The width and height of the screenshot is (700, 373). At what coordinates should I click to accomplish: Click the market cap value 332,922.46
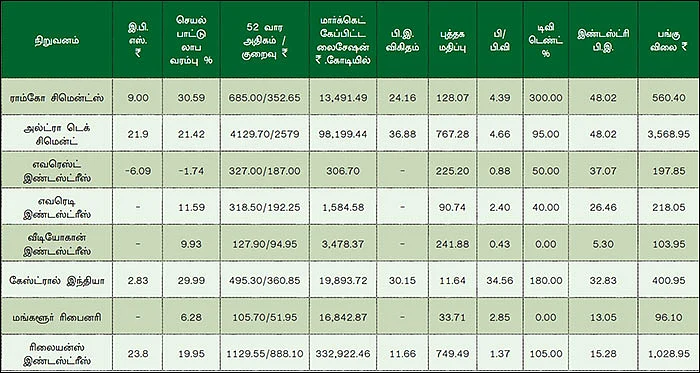[343, 354]
